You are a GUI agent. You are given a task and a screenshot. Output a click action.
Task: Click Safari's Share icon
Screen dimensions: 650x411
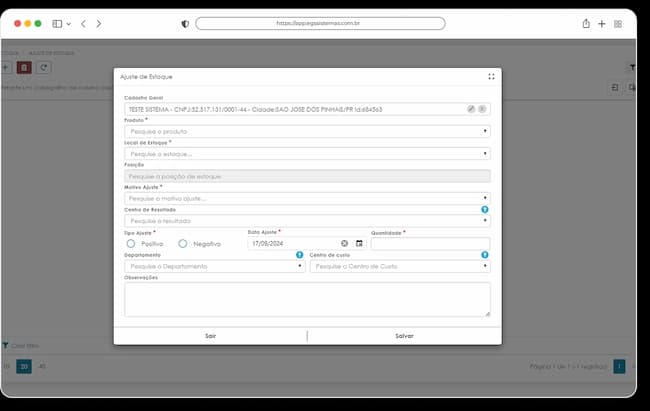pos(586,24)
